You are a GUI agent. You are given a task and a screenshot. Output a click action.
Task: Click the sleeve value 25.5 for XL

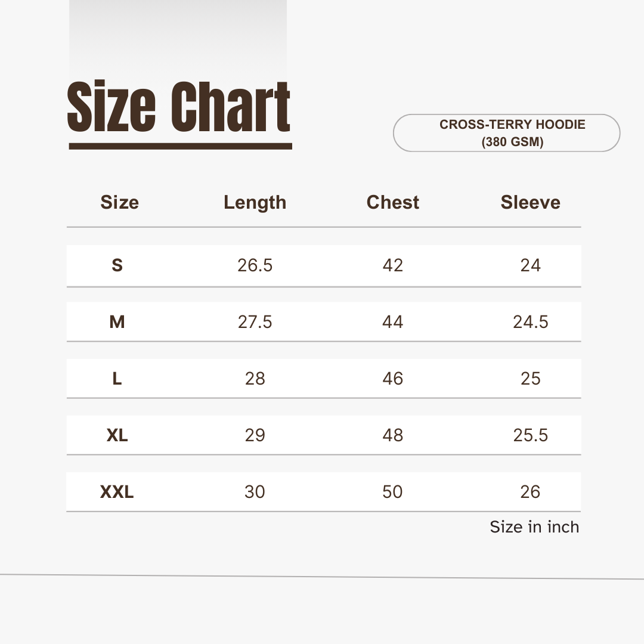530,435
